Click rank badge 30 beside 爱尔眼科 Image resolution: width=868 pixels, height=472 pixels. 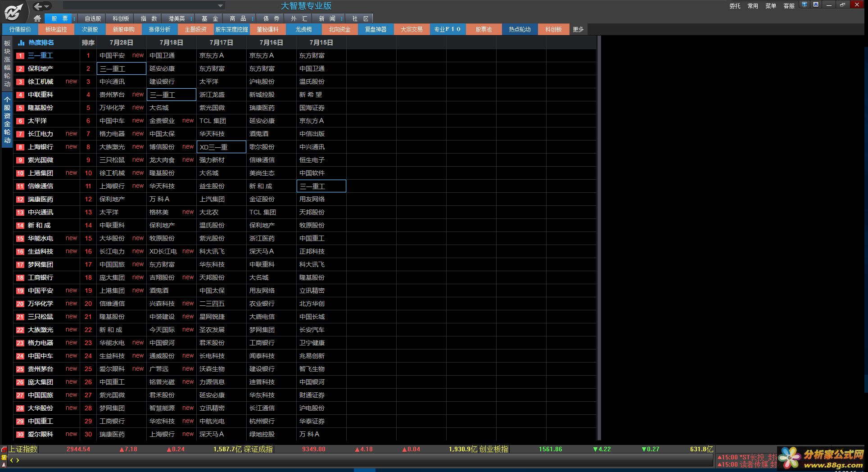tap(20, 435)
